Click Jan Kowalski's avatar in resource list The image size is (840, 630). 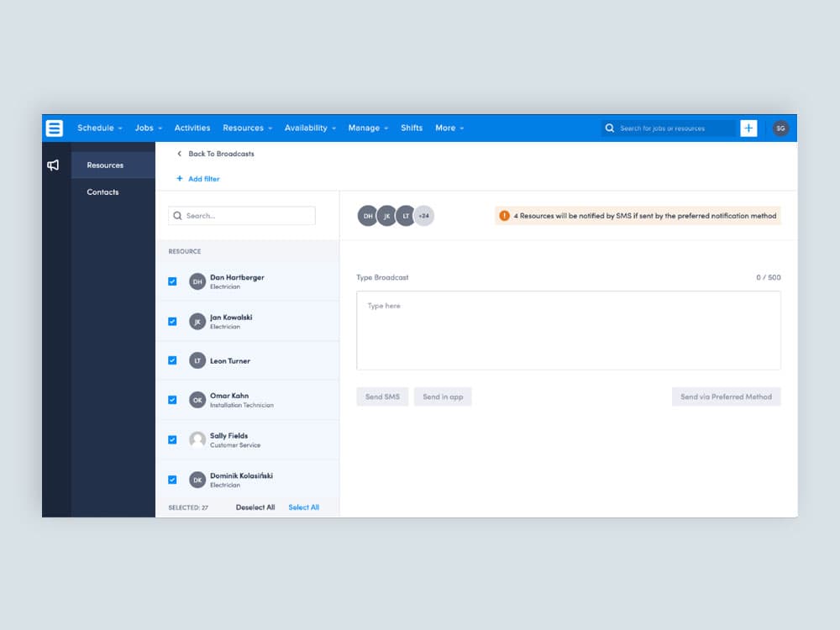[197, 322]
